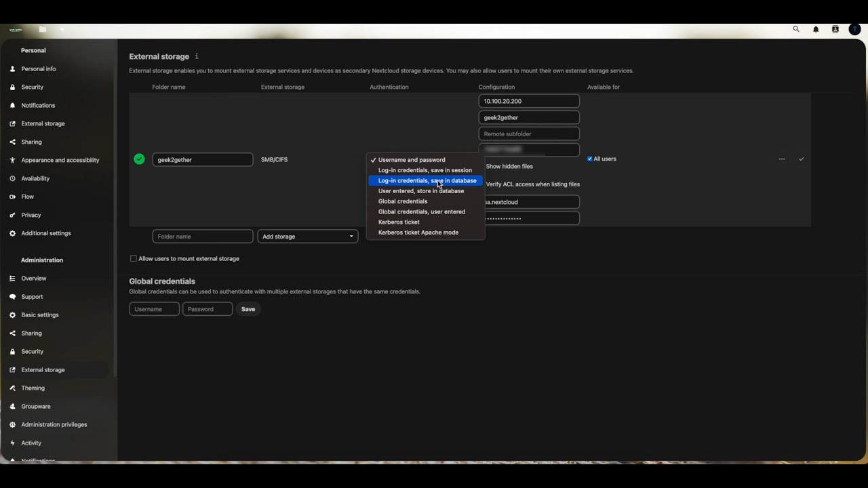Click the SMB/CIFS storage type label
This screenshot has height=488, width=868.
pyautogui.click(x=274, y=160)
